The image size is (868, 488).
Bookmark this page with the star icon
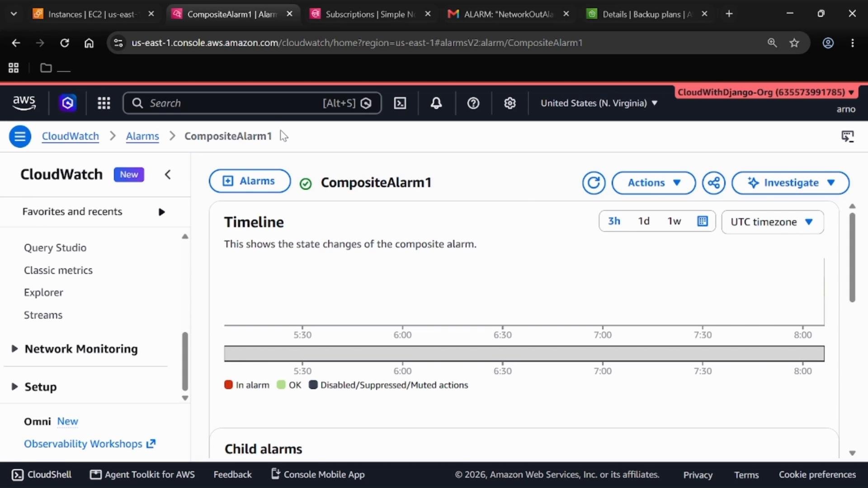point(794,43)
